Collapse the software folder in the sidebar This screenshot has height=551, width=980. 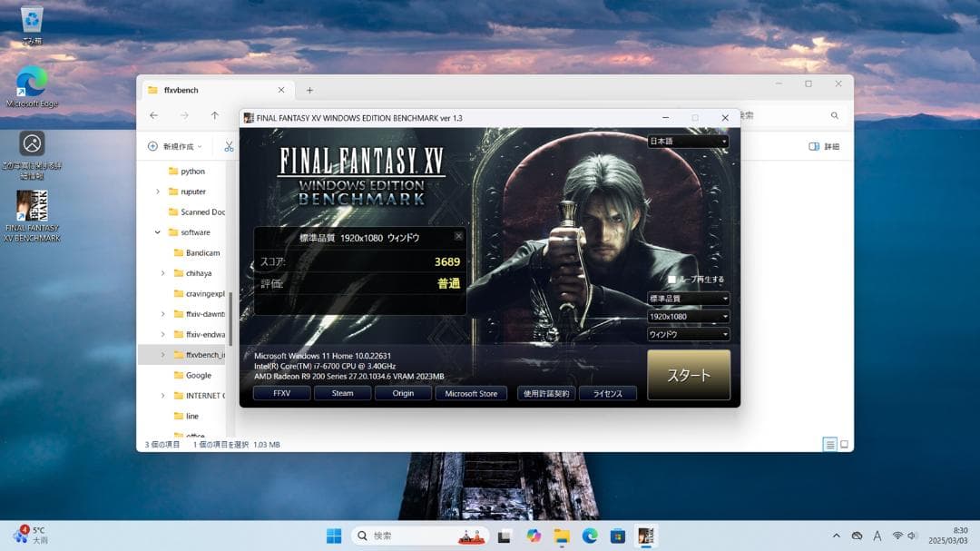tap(157, 232)
